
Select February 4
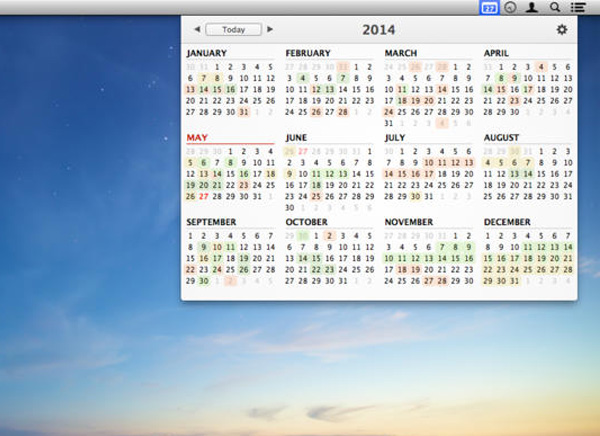click(x=303, y=78)
